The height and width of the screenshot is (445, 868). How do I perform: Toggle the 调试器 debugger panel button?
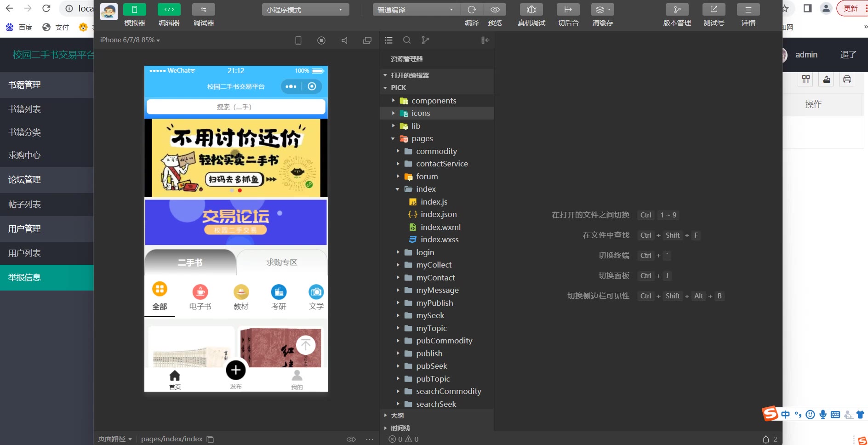coord(204,10)
